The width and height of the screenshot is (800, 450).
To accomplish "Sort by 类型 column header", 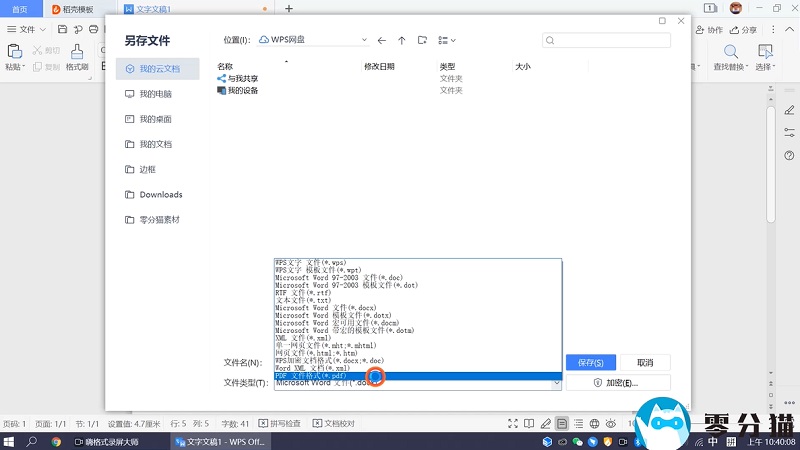I will 447,66.
